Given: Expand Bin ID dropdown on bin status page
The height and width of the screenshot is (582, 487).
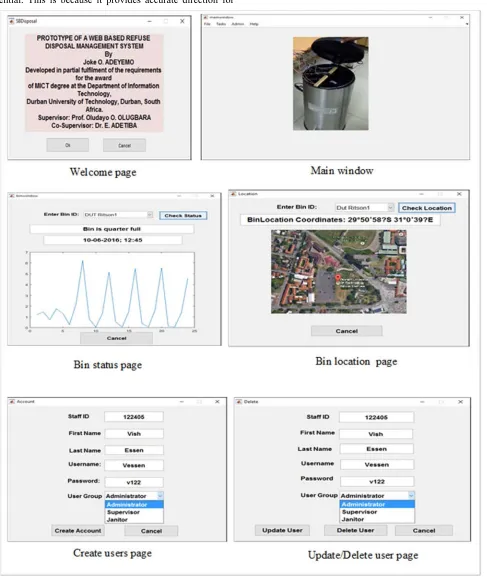Looking at the screenshot, I should (x=150, y=215).
